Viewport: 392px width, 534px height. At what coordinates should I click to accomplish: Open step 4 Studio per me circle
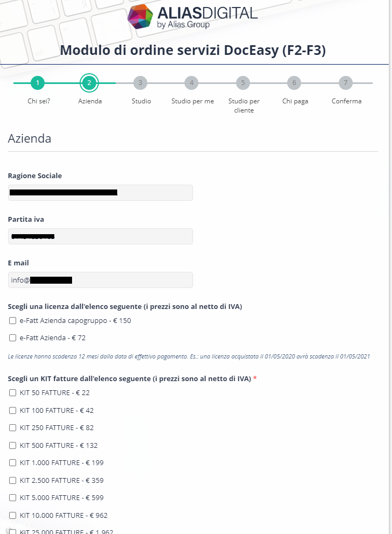click(191, 83)
